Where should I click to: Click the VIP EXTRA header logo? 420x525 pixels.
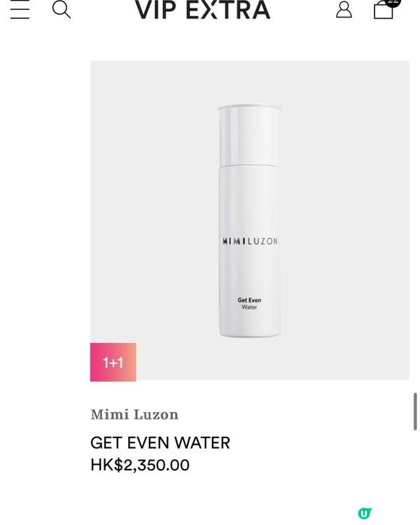point(202,10)
